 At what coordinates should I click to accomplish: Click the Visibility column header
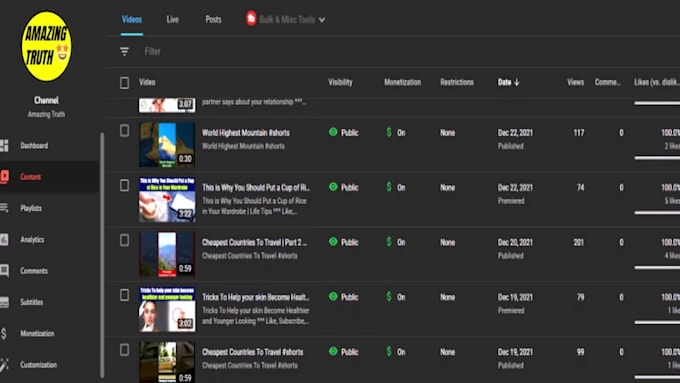tap(340, 82)
